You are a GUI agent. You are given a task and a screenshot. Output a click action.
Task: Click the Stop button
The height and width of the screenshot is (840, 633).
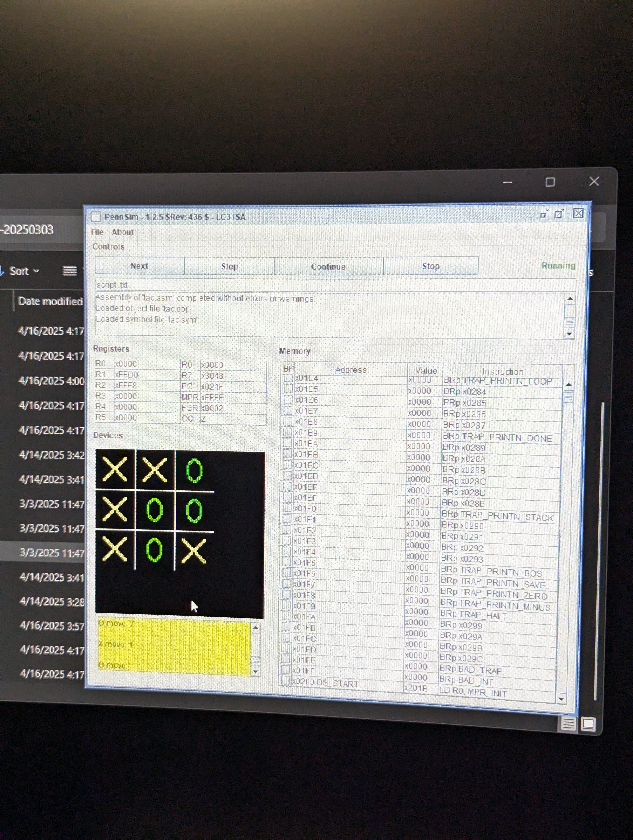tap(431, 266)
